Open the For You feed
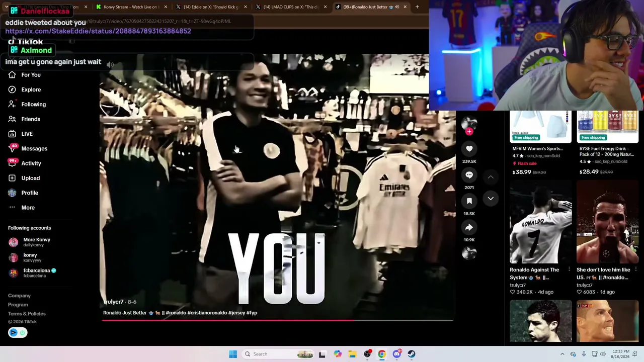Viewport: 644px width, 362px height. 31,75
